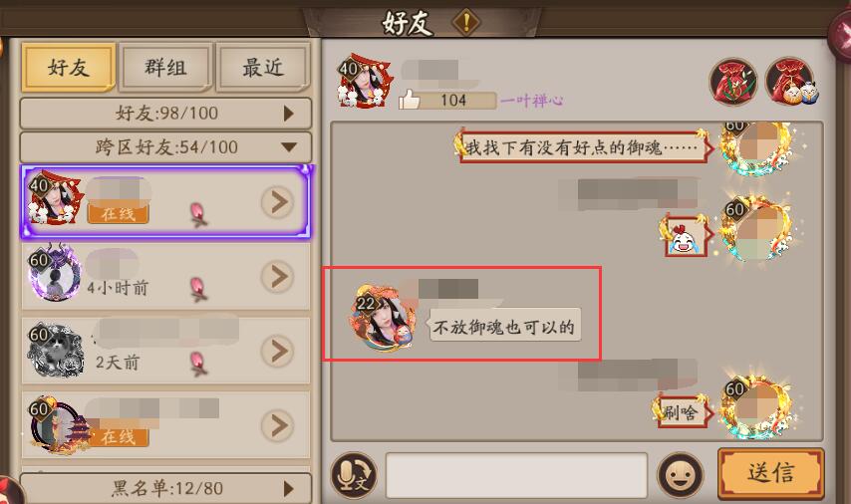The image size is (851, 504).
Task: Switch to the 群组 tab
Action: (x=165, y=68)
